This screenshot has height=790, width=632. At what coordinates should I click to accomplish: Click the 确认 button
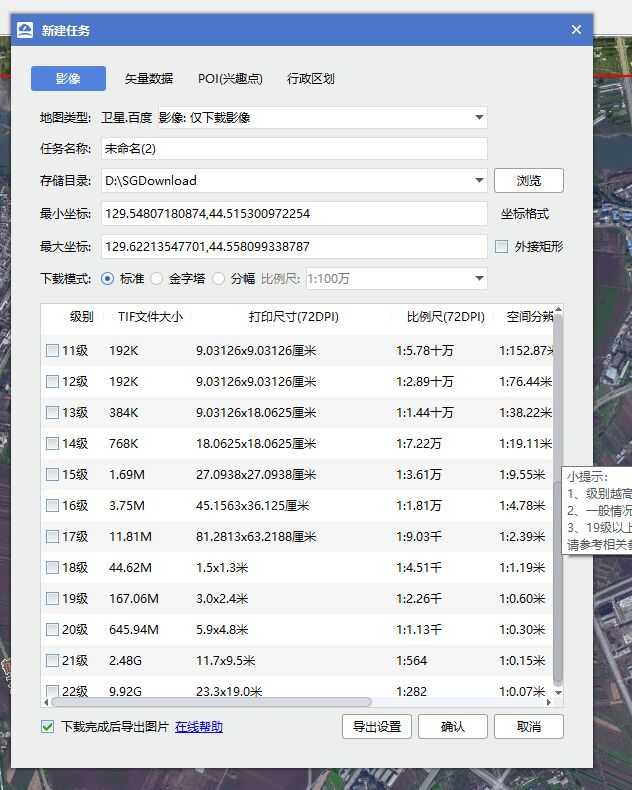tap(453, 727)
